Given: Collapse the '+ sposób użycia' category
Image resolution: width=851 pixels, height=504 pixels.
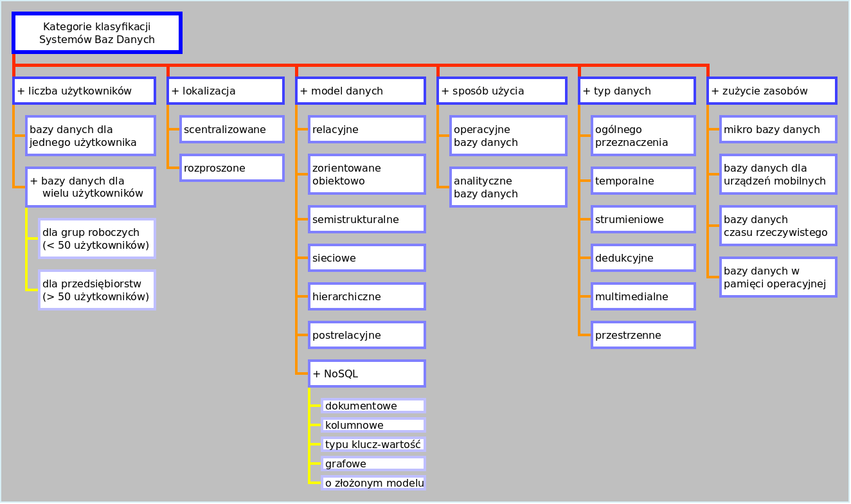Looking at the screenshot, I should (x=502, y=91).
